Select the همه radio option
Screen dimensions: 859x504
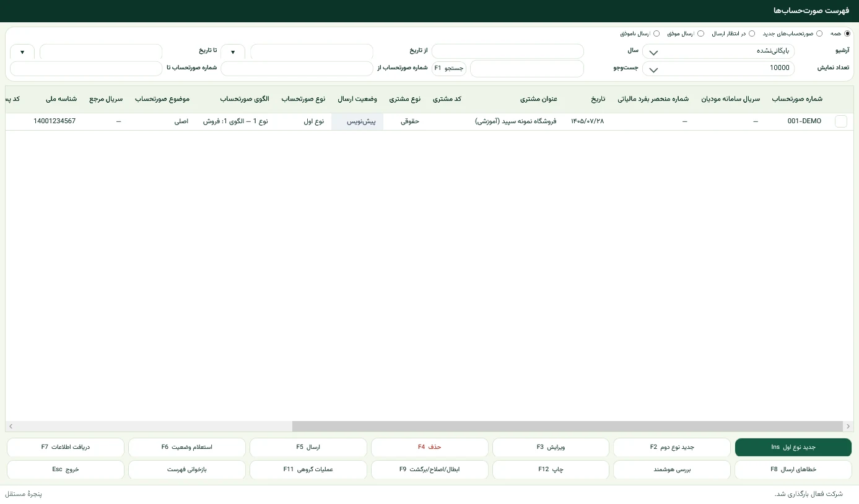848,33
